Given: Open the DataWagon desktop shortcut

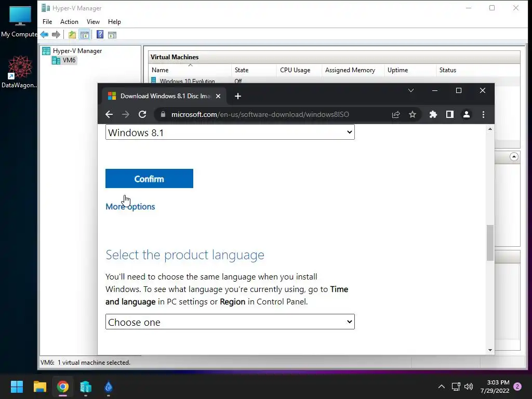Looking at the screenshot, I should [19, 72].
